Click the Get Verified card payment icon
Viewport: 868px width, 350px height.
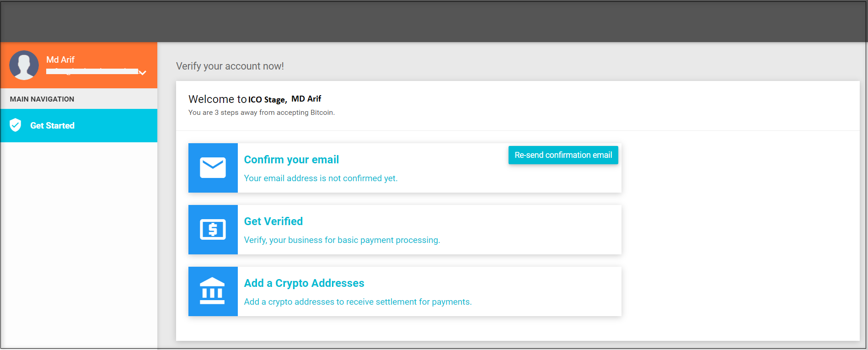pos(213,229)
